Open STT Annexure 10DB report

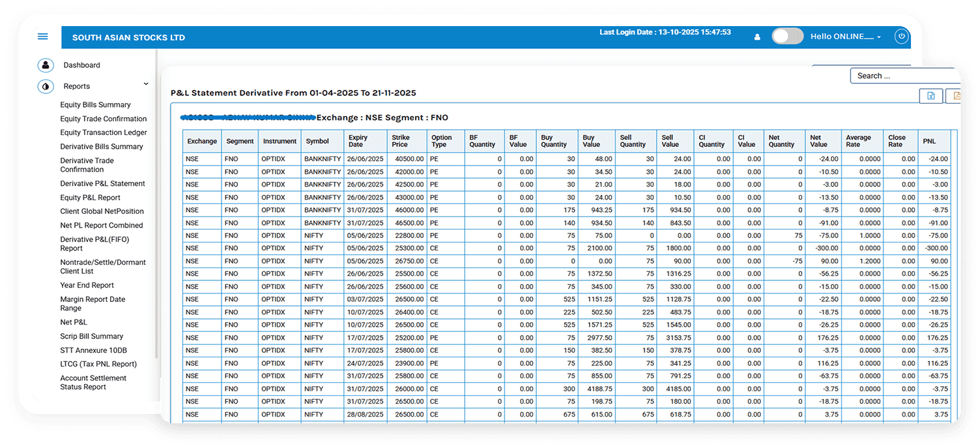[x=93, y=351]
